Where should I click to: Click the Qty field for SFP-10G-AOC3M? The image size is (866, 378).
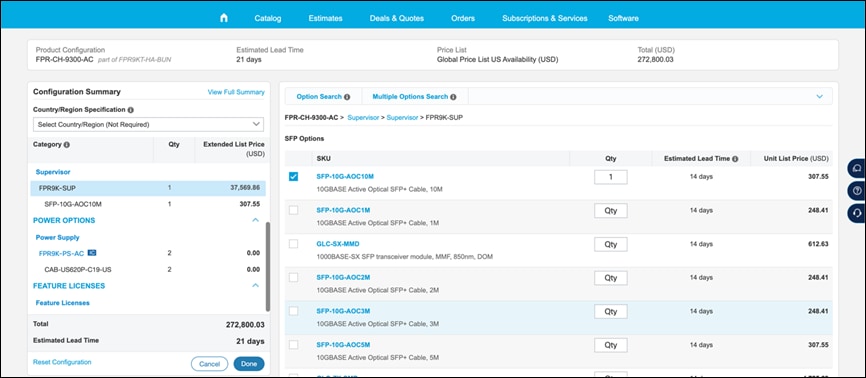[610, 311]
